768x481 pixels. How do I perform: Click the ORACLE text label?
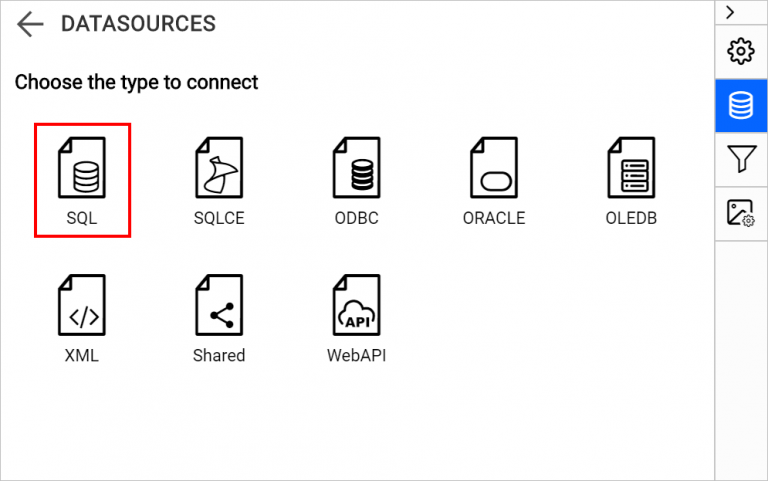point(493,218)
